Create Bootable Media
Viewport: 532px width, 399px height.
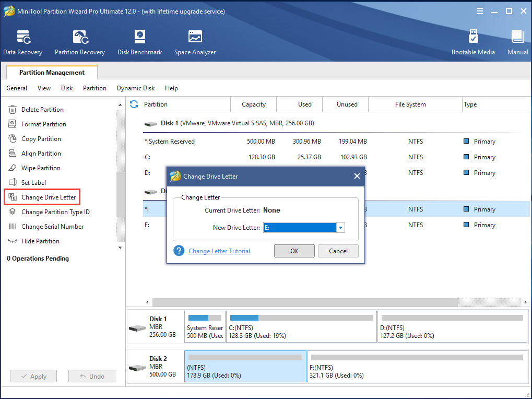tap(473, 42)
